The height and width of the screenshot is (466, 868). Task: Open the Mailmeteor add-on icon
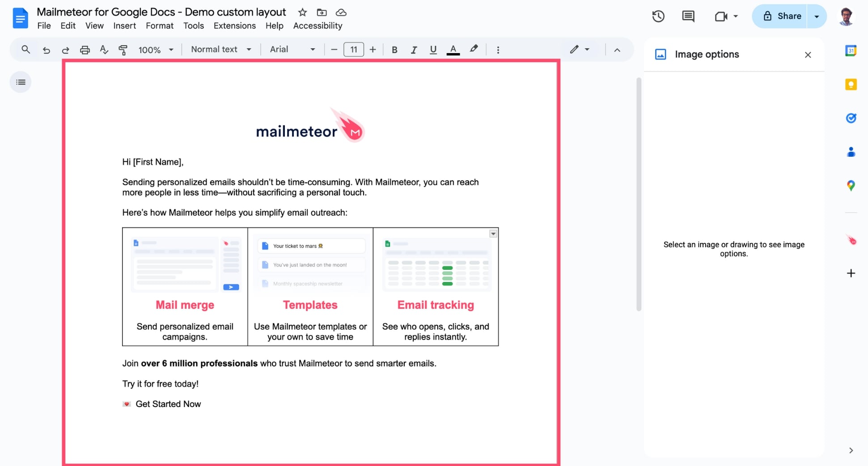851,240
